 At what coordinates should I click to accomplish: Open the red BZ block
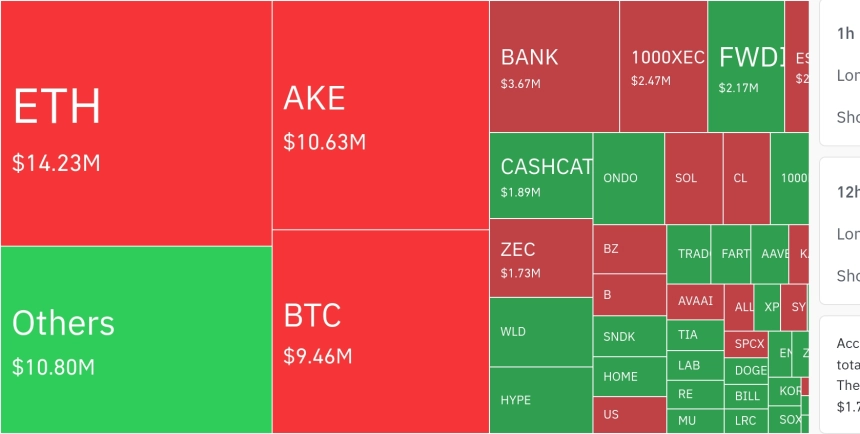point(630,249)
